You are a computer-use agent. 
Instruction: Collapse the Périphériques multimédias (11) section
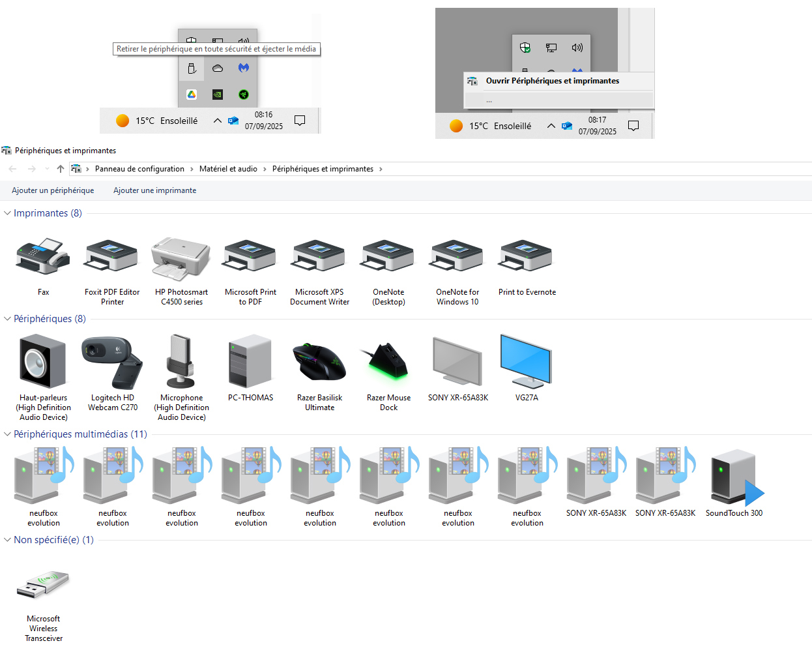pos(8,434)
